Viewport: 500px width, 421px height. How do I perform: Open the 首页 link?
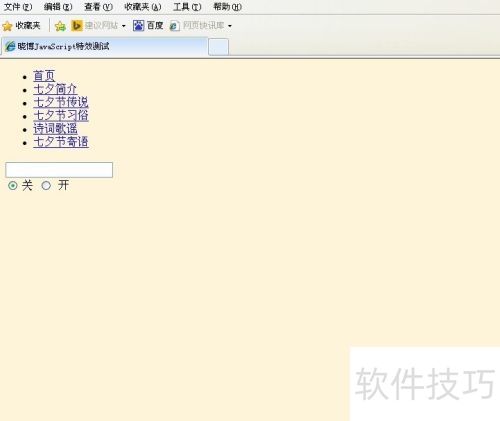pyautogui.click(x=44, y=76)
